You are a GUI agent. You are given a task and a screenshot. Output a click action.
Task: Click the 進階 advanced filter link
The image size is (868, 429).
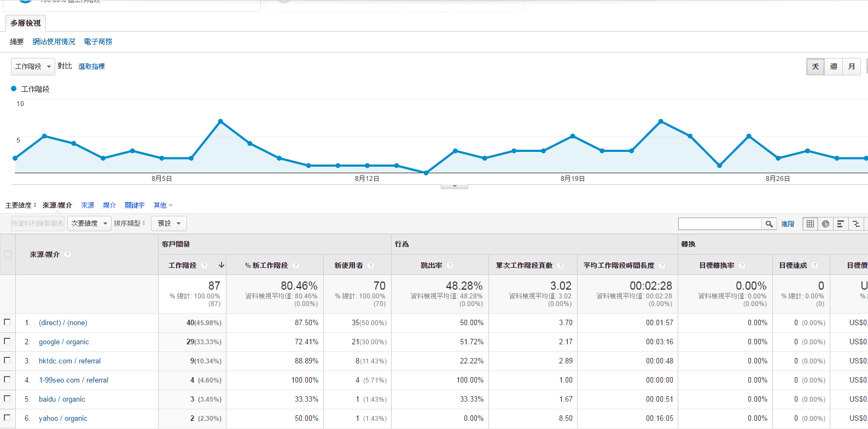(x=788, y=224)
